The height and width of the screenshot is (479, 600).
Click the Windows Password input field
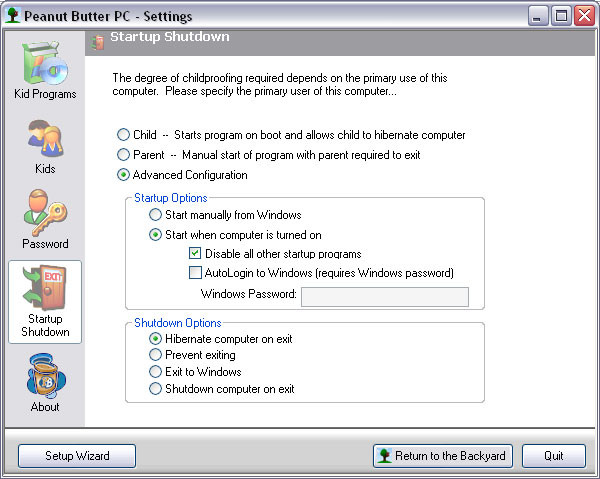pos(385,297)
